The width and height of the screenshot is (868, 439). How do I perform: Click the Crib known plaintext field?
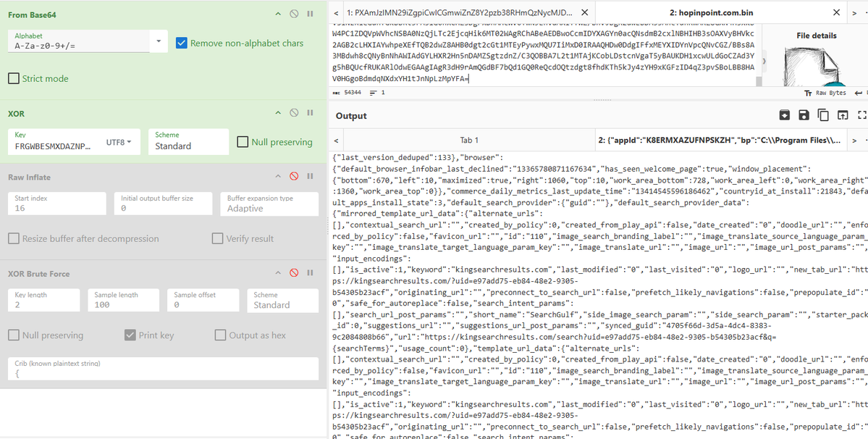(164, 368)
